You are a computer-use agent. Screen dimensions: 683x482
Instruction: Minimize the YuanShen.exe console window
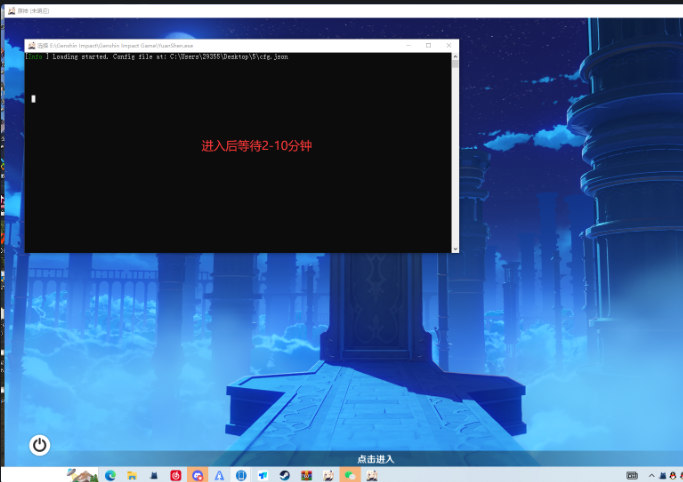click(408, 46)
